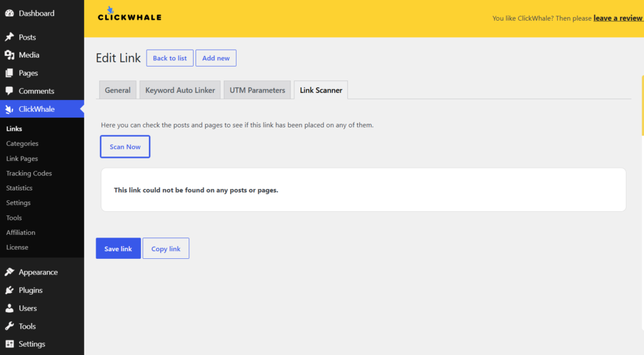Click the Plugins plug icon
The image size is (644, 355).
pos(9,290)
